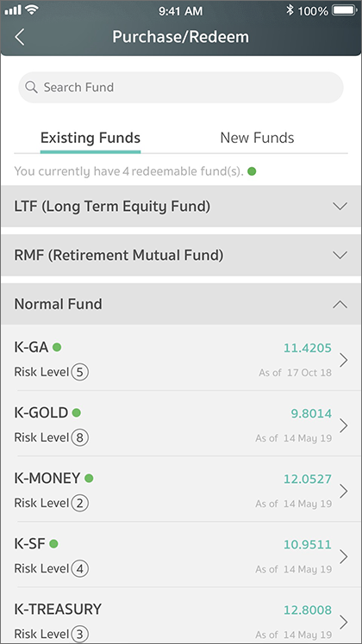Image resolution: width=362 pixels, height=644 pixels.
Task: Open the K-TREASURY fund entry
Action: [x=181, y=616]
